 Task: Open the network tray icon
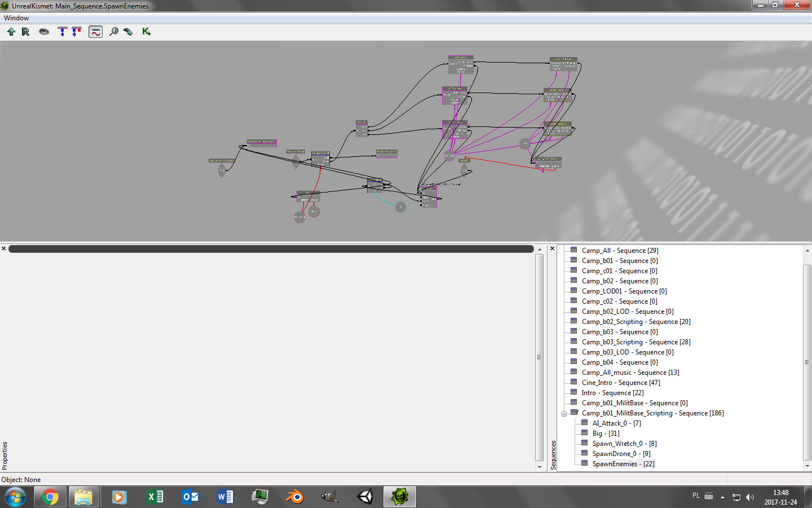point(736,497)
